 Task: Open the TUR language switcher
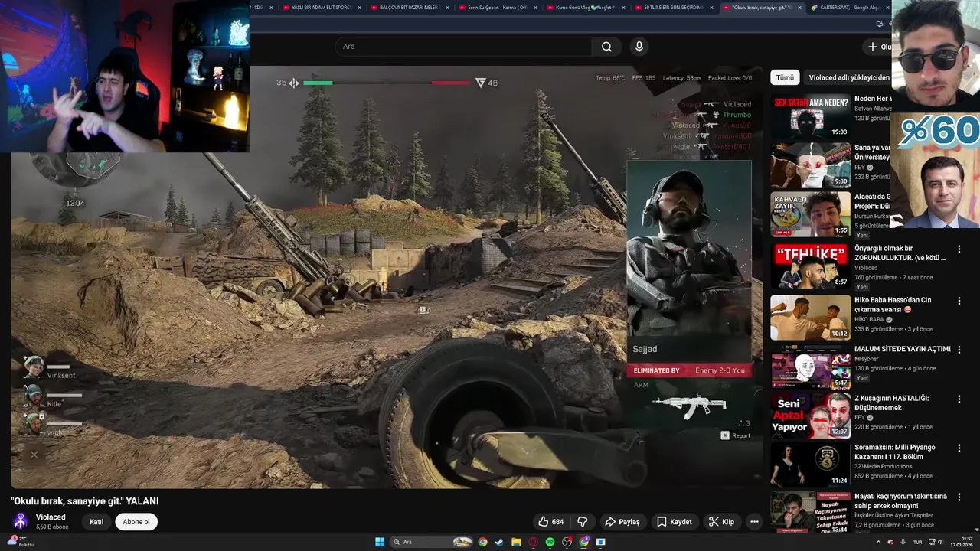pyautogui.click(x=917, y=542)
